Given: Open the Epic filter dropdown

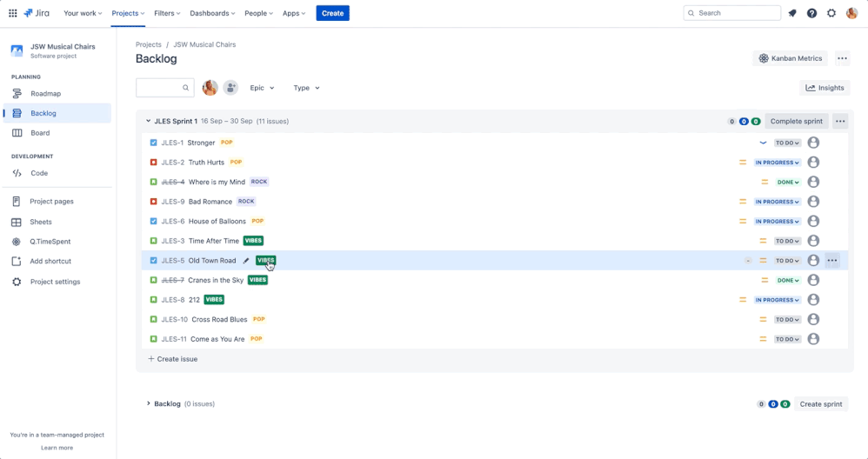Looking at the screenshot, I should 262,88.
